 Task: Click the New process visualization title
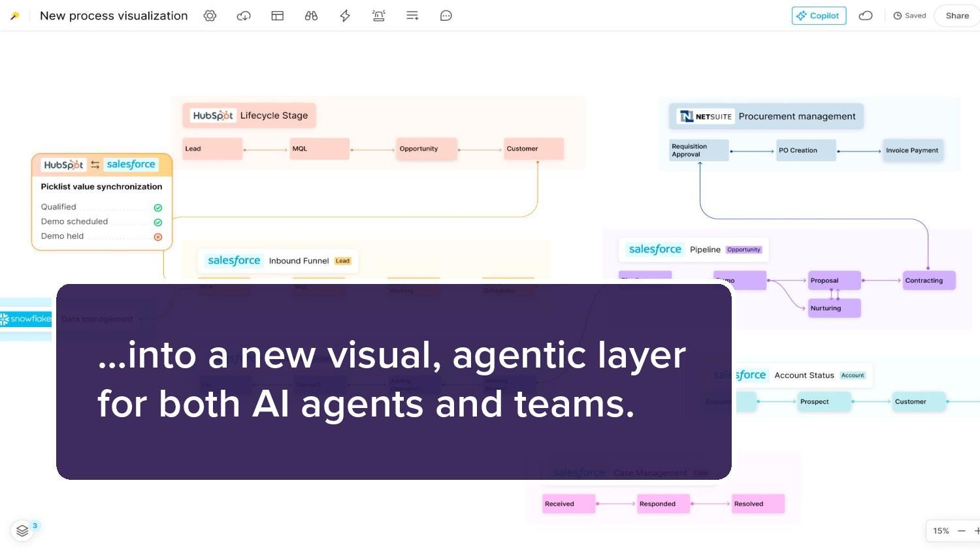coord(114,16)
